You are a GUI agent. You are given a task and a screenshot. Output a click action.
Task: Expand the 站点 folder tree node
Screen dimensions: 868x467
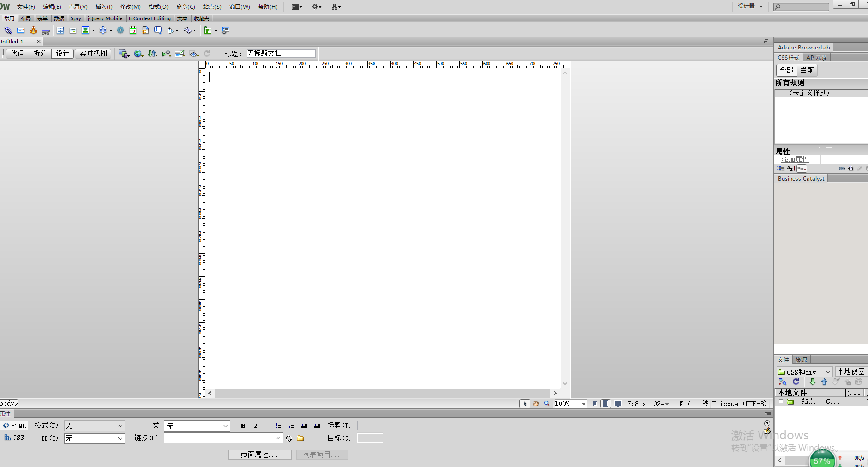click(x=781, y=401)
